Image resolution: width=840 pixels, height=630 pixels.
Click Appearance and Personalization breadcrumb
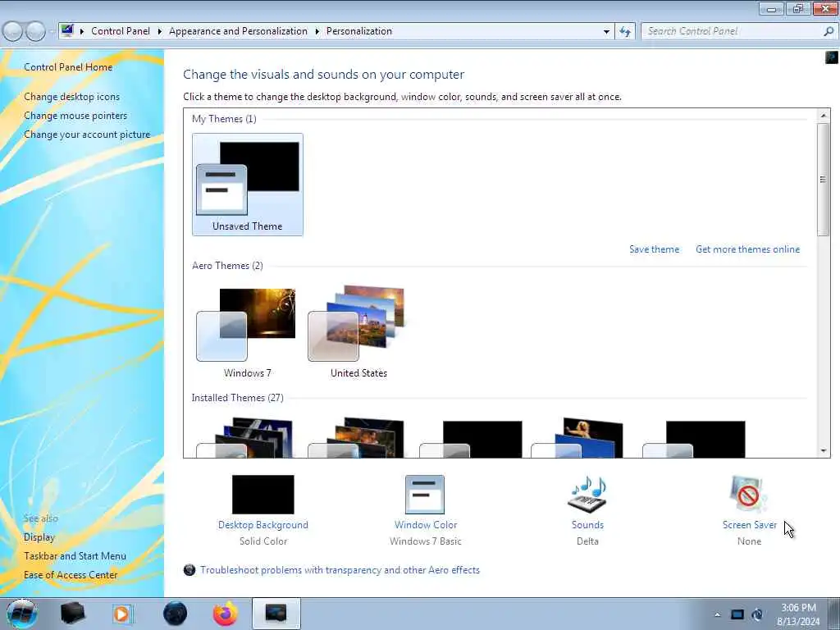pos(239,31)
